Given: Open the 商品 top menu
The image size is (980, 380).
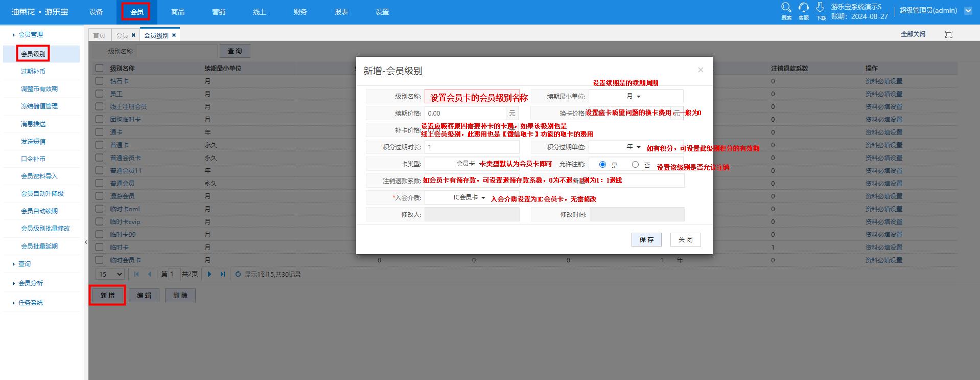Looking at the screenshot, I should 178,12.
